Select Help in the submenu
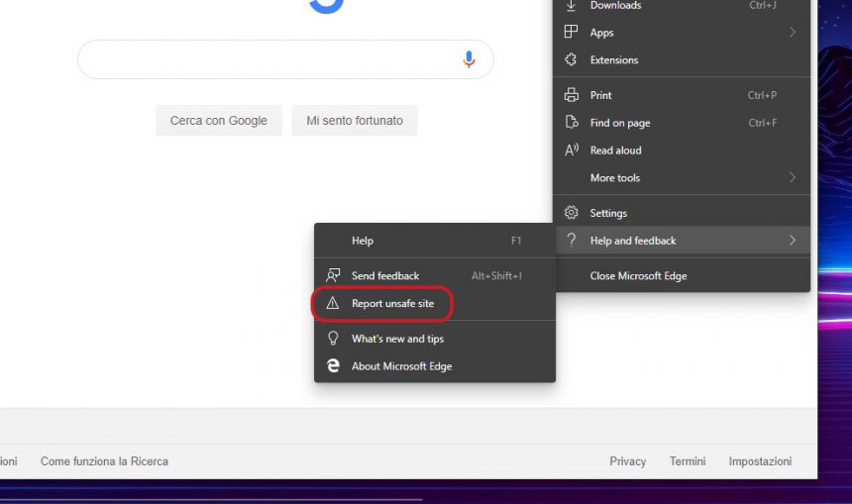 (x=435, y=240)
